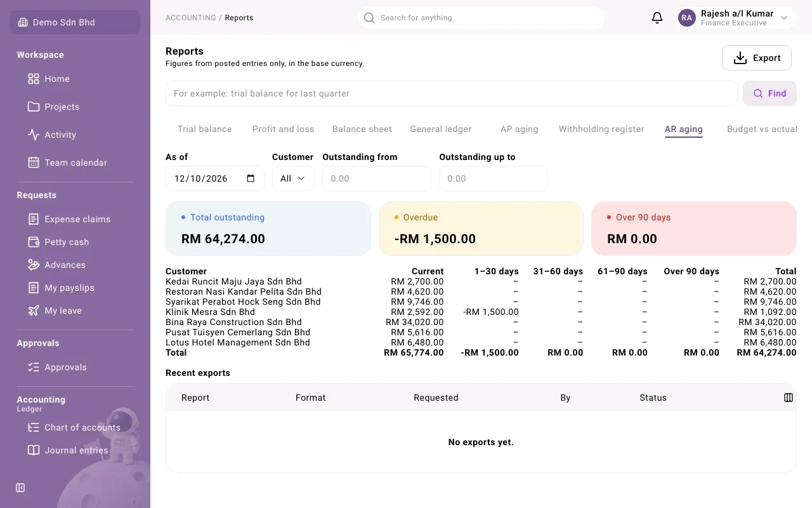Open the AP aging tab
This screenshot has height=508, width=812.
520,129
